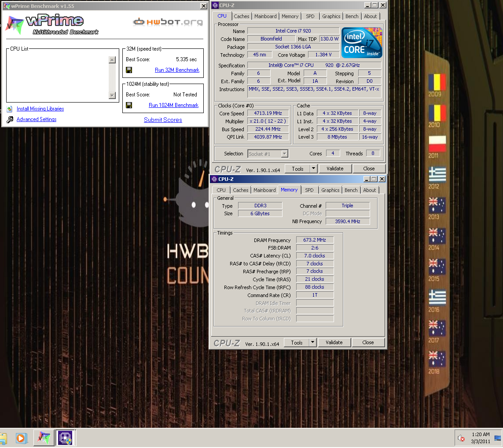Switch to Mainboard tab in top CPU-Z
The height and width of the screenshot is (448, 503).
click(265, 16)
